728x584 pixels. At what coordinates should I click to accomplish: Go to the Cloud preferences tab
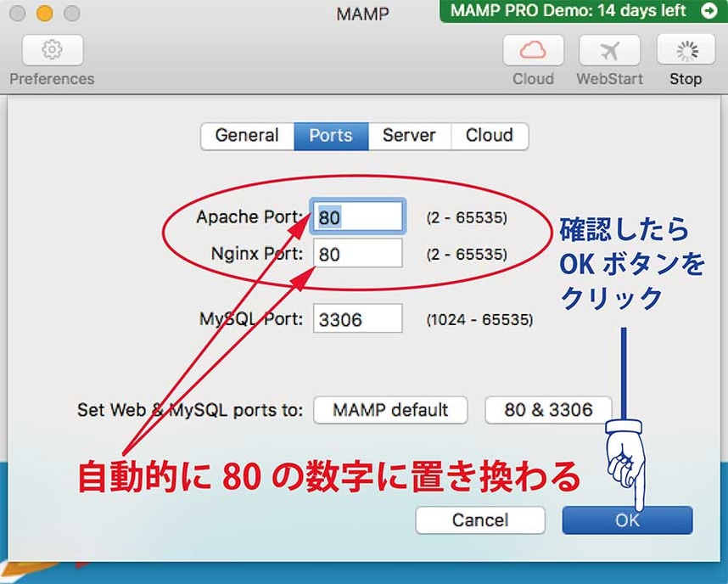(490, 136)
